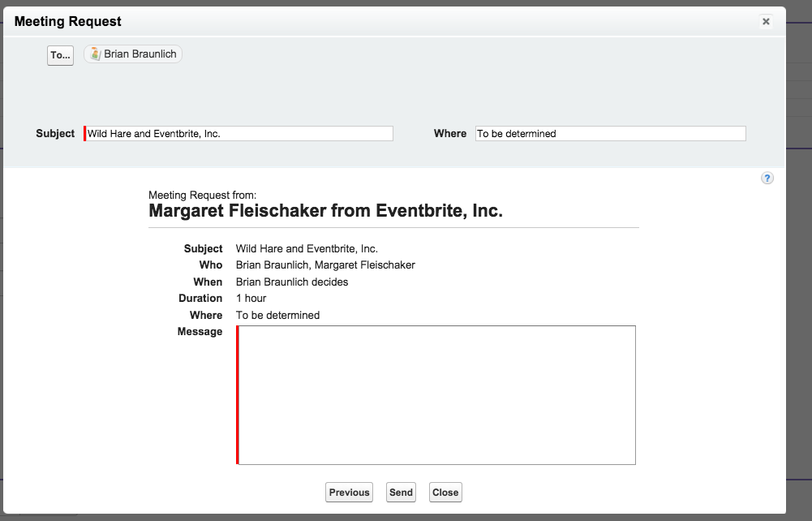Viewport: 812px width, 521px height.
Task: Select the Brian Braunlich recipient chip
Action: click(x=140, y=54)
